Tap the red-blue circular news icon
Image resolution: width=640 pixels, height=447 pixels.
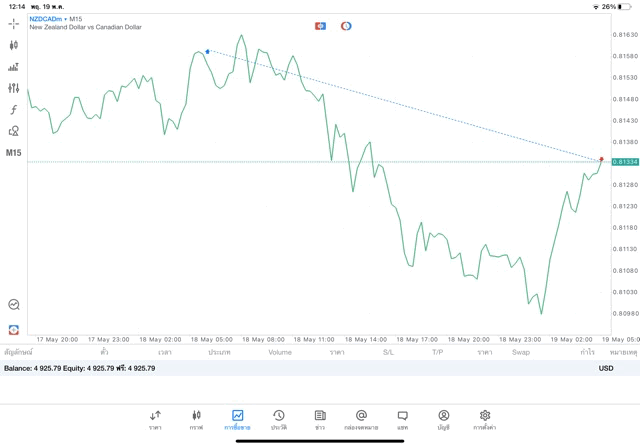point(346,26)
